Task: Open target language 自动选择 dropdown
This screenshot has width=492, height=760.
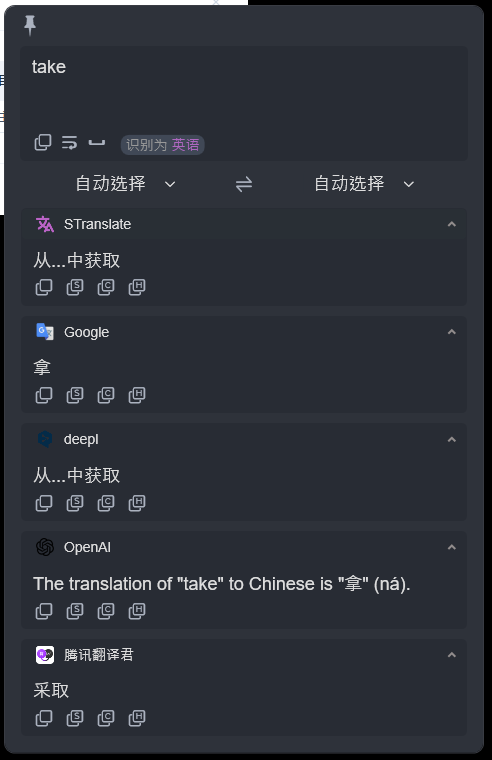Action: click(364, 184)
